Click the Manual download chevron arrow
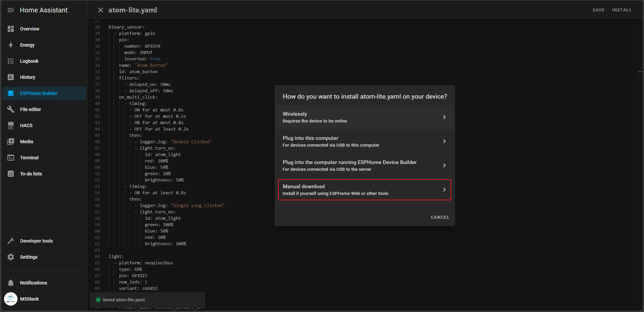Image resolution: width=644 pixels, height=312 pixels. tap(444, 190)
